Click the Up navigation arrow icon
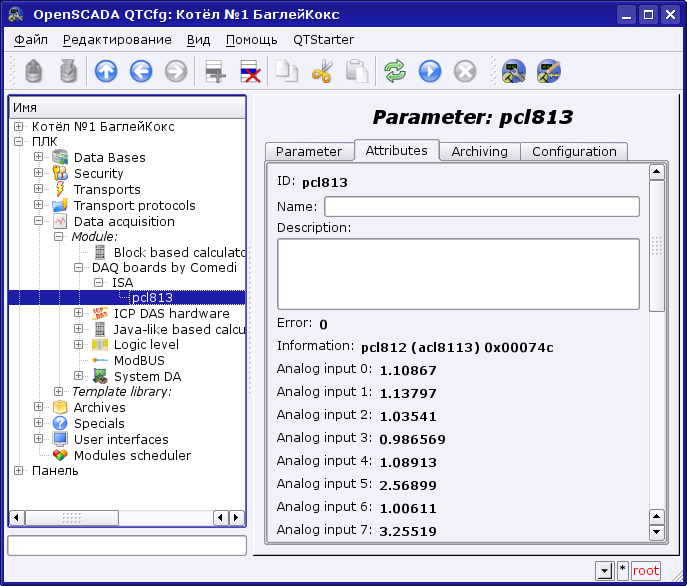Image resolution: width=687 pixels, height=586 pixels. click(x=105, y=71)
